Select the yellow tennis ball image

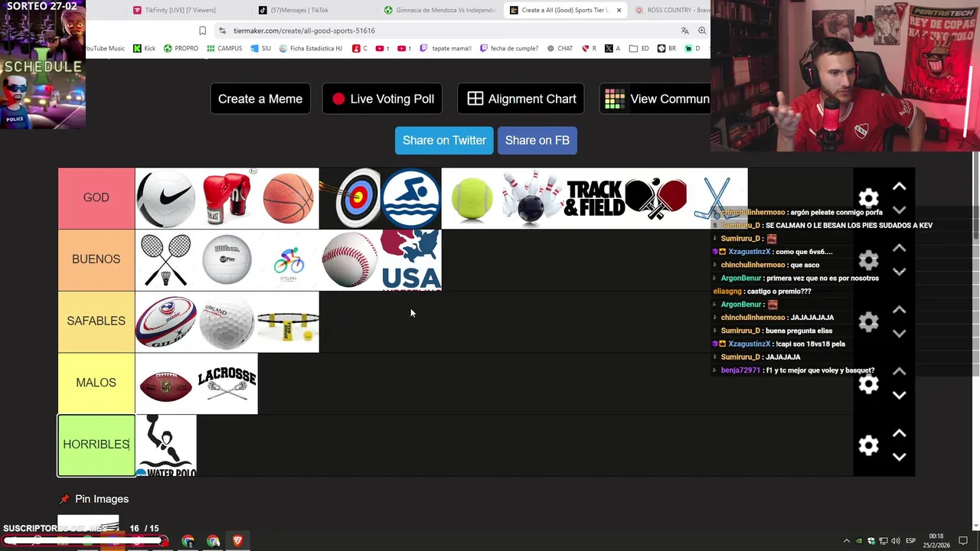[x=472, y=198]
